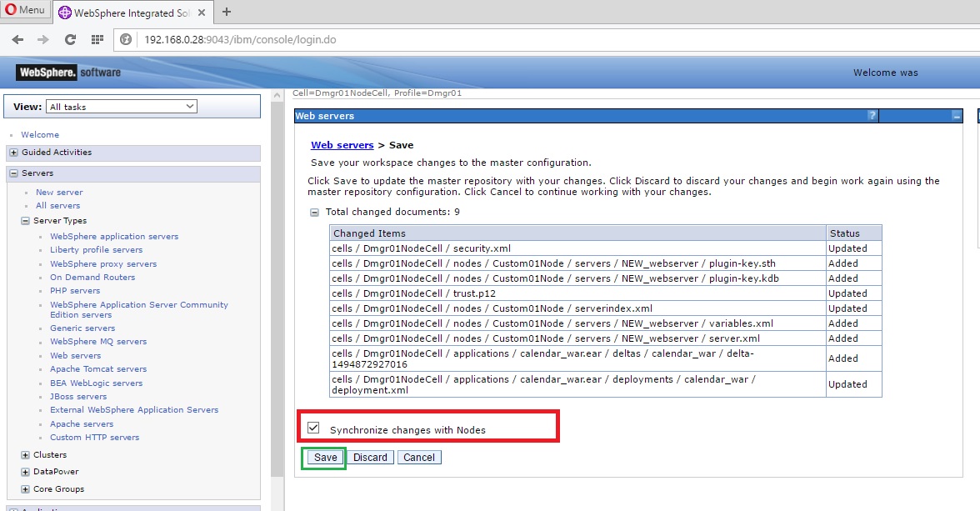Viewport: 980px width, 511px height.
Task: Open the View All tasks dropdown
Action: coord(122,106)
